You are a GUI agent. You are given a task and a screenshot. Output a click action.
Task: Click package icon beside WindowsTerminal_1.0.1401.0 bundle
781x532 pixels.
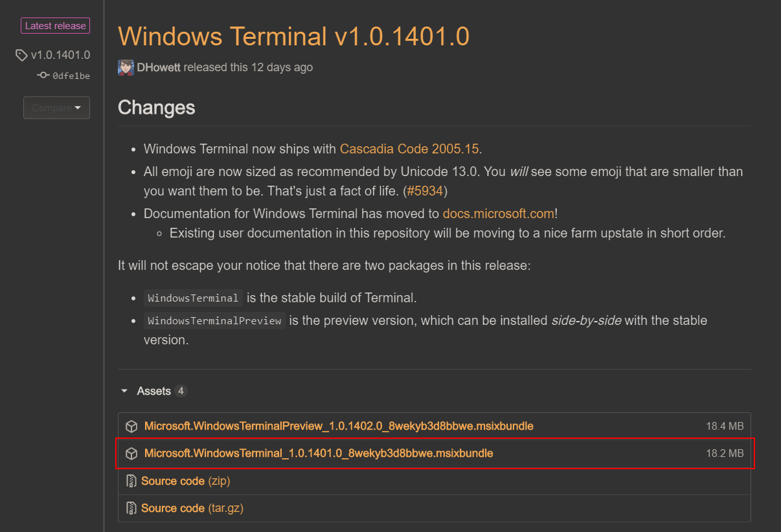(131, 454)
